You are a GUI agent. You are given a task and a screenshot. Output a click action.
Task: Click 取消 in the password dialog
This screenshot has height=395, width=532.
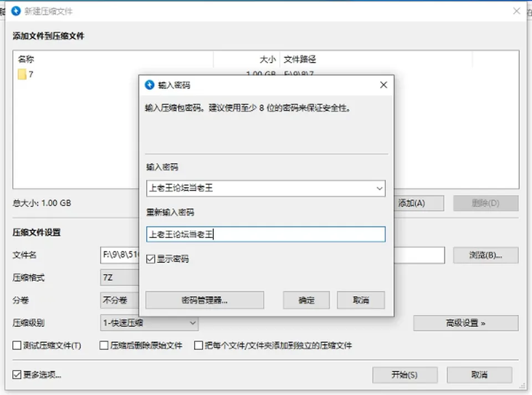361,300
